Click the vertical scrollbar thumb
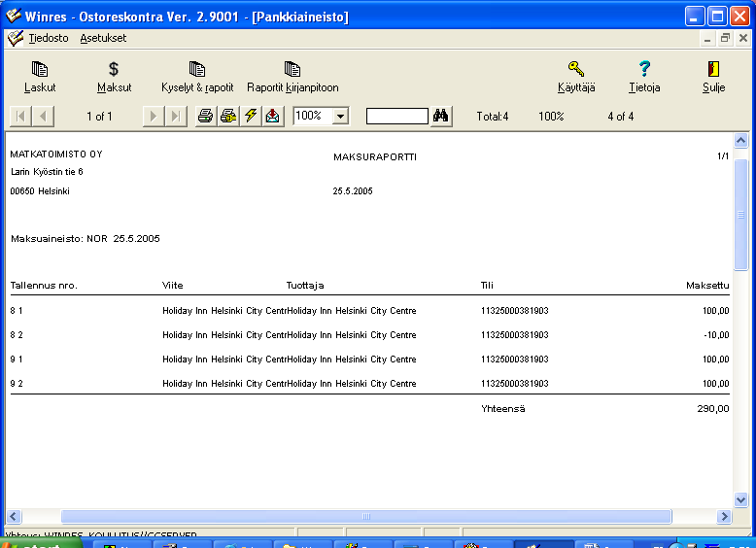 (741, 215)
